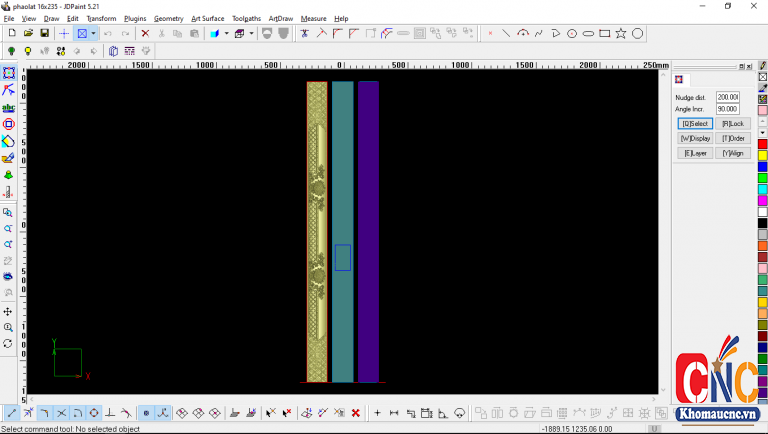Select the Star shape drawing tool
Viewport: 768px width, 434px height.
(x=621, y=33)
